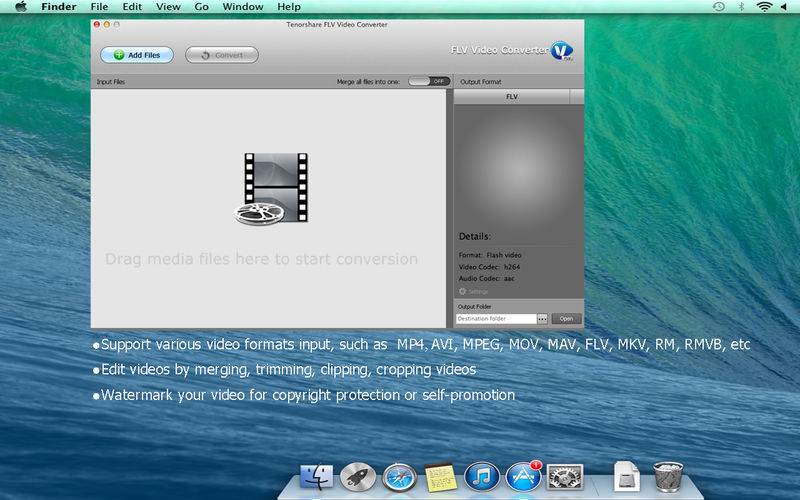Open System Preferences from the dock
The width and height of the screenshot is (800, 500).
(565, 477)
